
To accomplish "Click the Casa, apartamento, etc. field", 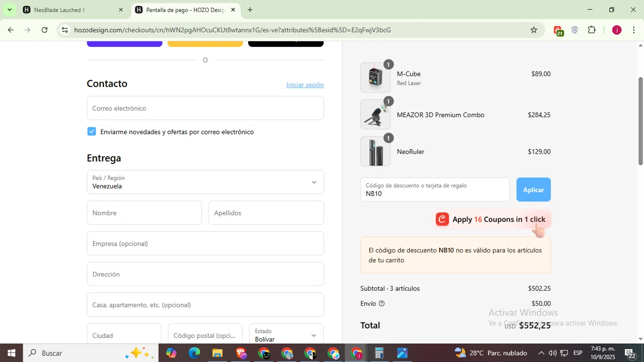I will point(205,305).
